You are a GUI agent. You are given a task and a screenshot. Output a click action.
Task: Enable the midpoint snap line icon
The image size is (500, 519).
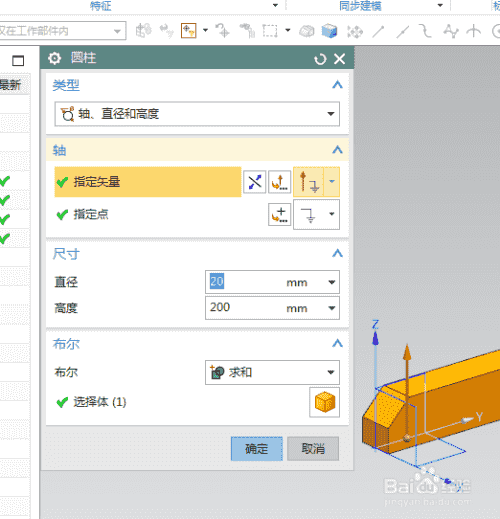tap(403, 32)
